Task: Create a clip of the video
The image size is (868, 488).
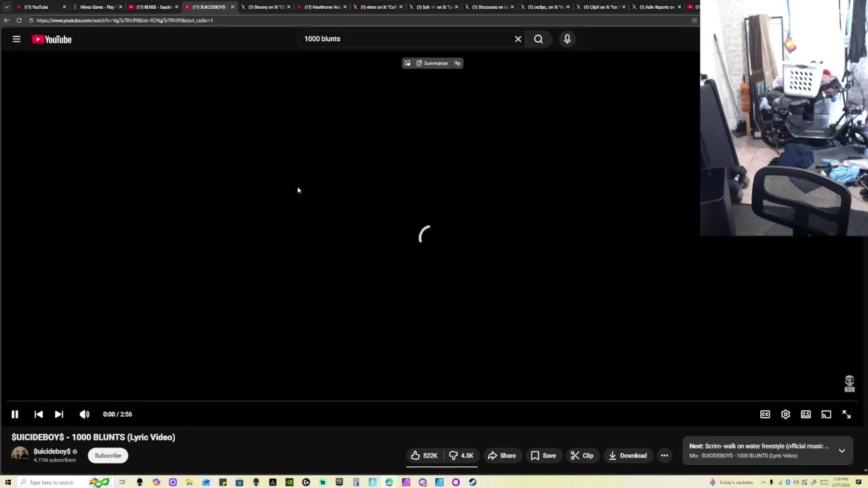Action: (x=582, y=455)
